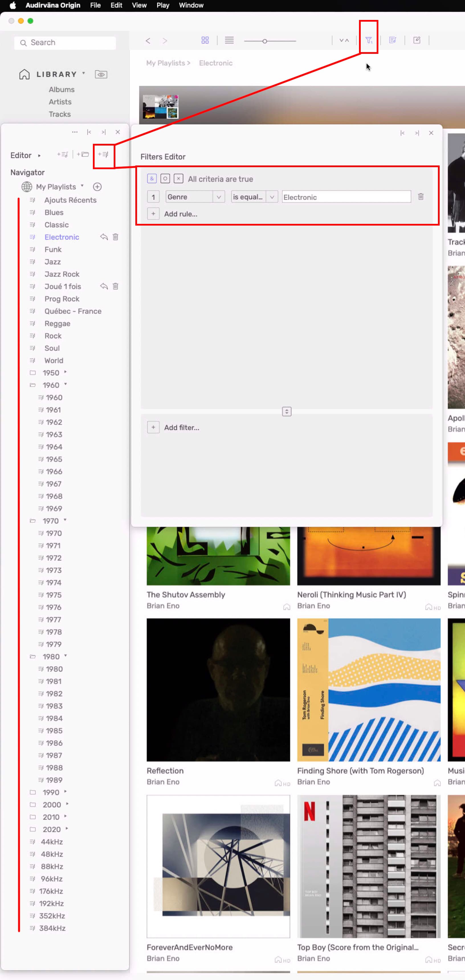Collapse the 1960 folder
465x980 pixels.
pos(66,384)
